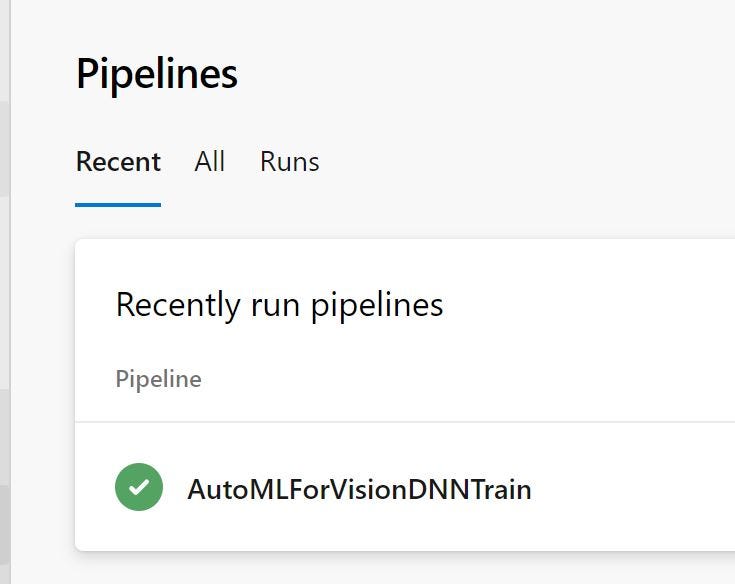This screenshot has width=735, height=584.
Task: Click the Pipelines page heading
Action: (x=157, y=74)
